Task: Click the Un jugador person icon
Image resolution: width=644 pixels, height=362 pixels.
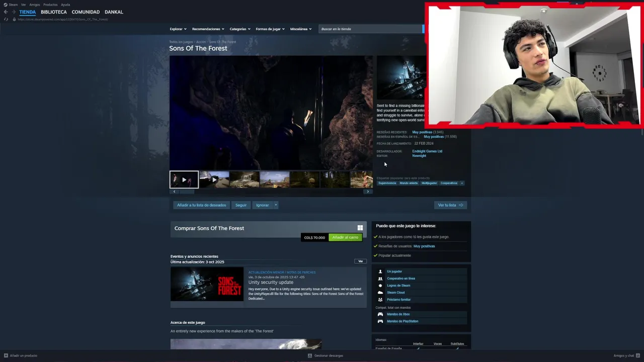Action: [x=380, y=271]
